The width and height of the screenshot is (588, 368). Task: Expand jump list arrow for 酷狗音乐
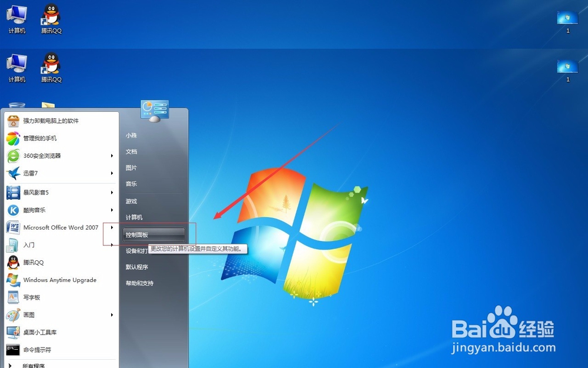tap(112, 210)
